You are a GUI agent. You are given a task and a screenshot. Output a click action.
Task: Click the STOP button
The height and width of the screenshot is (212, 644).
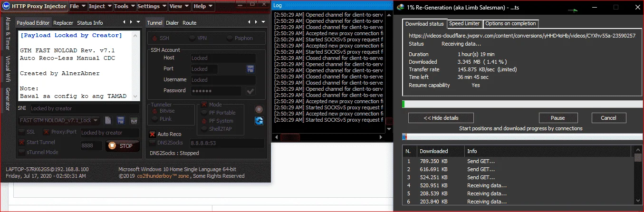coord(123,146)
